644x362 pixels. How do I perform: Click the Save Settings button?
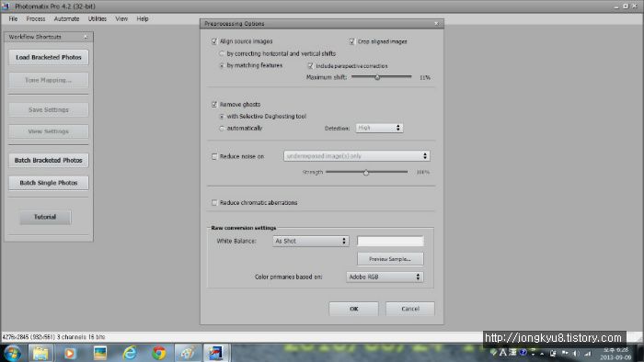pyautogui.click(x=49, y=110)
